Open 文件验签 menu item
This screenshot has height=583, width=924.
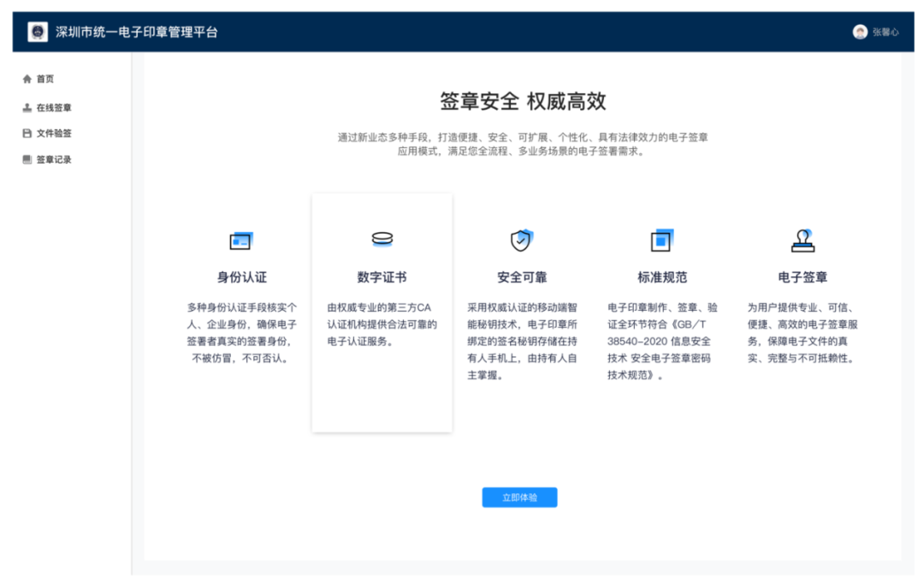54,134
